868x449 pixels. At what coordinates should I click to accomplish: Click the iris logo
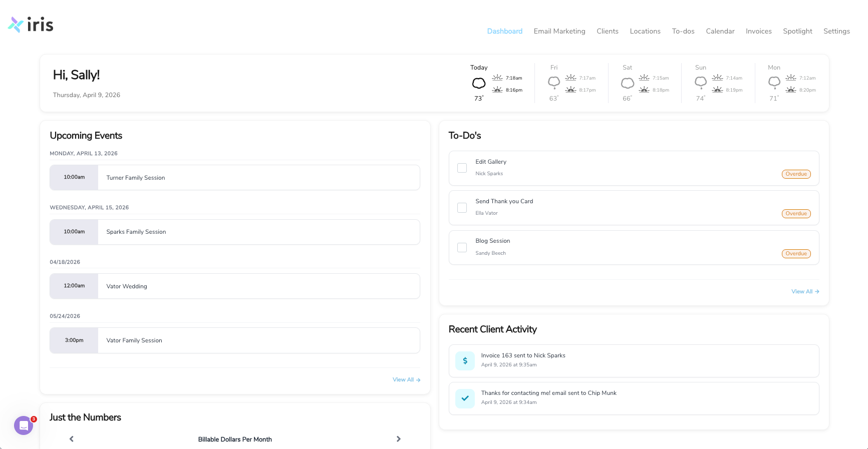(x=31, y=25)
